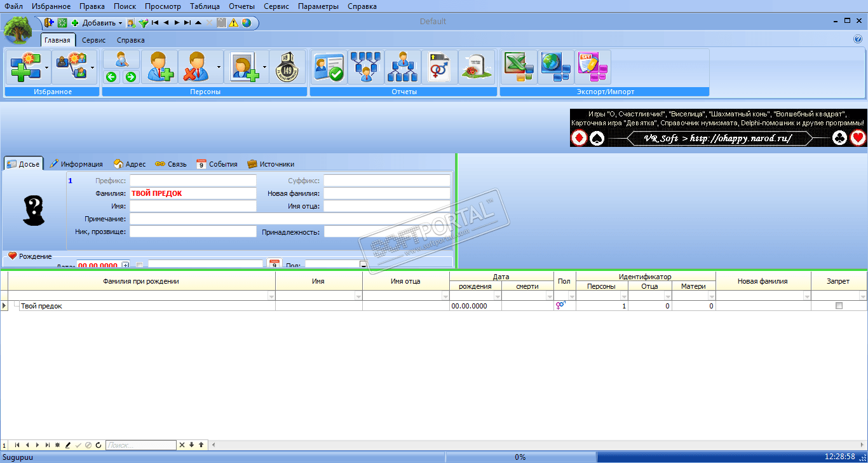Open the tombstone report icon

coord(477,67)
